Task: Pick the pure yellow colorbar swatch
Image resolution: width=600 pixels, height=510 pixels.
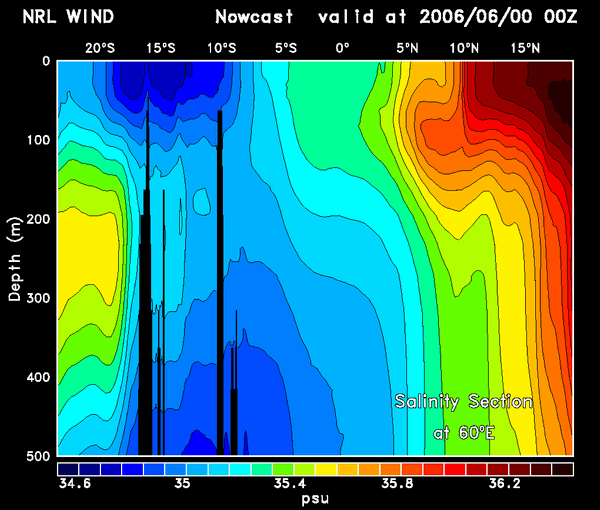Action: tap(326, 469)
